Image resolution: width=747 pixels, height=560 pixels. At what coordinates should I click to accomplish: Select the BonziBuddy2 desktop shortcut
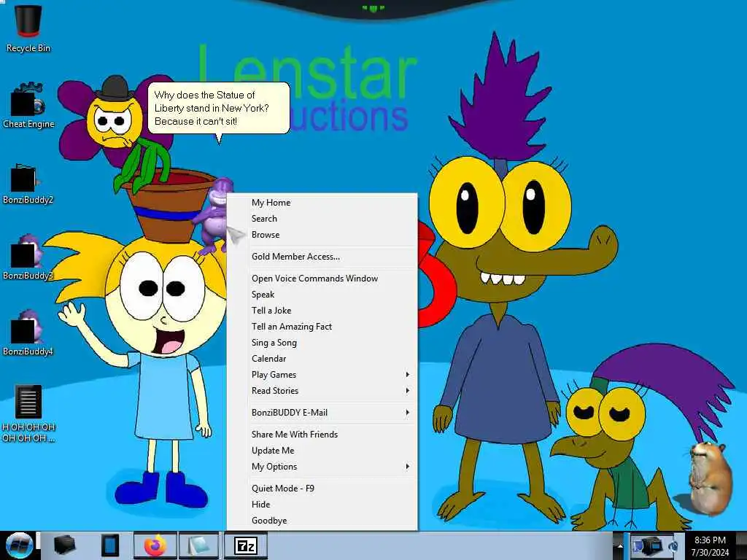pyautogui.click(x=28, y=184)
